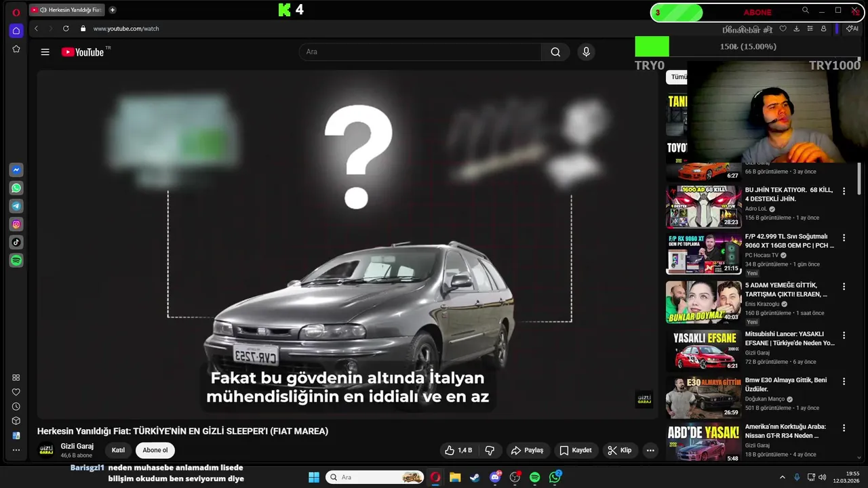868x488 pixels.
Task: Click the Windows taskbar search box
Action: (x=375, y=477)
